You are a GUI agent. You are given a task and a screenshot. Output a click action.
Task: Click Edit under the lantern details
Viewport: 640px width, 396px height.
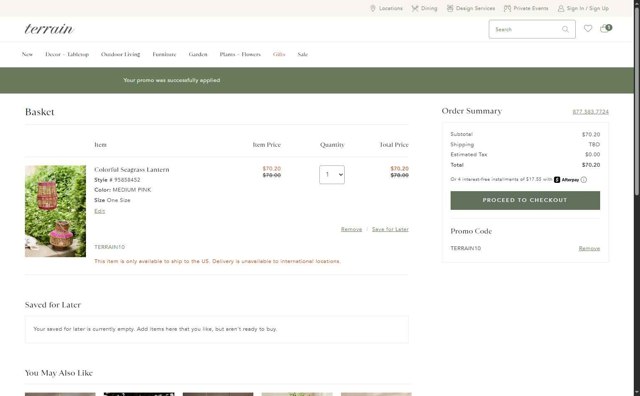coord(100,211)
